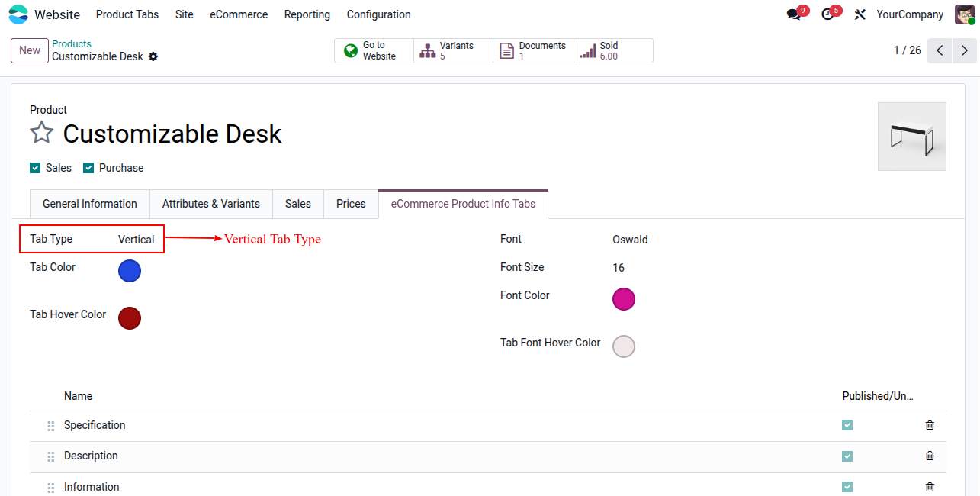Switch to the Prices tab
This screenshot has height=496, width=980.
pyautogui.click(x=351, y=204)
